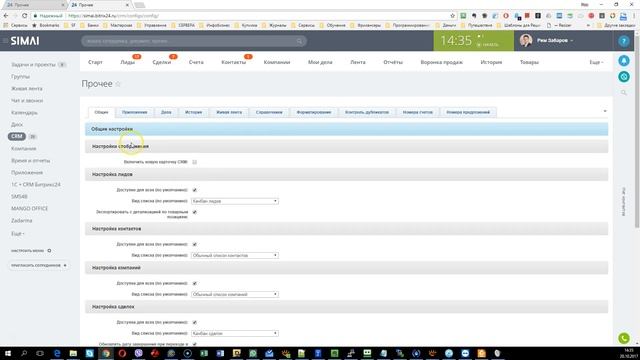Switch to the Приложения tab

point(134,112)
